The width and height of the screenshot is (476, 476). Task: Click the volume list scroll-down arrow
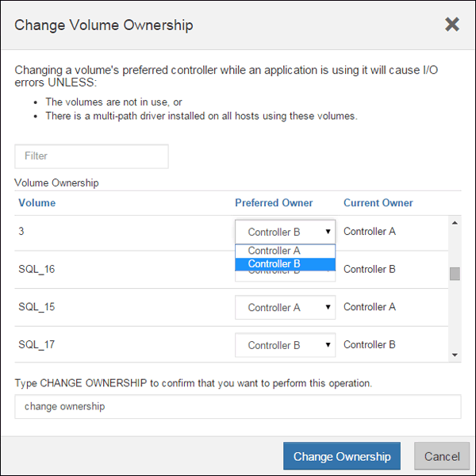click(455, 355)
